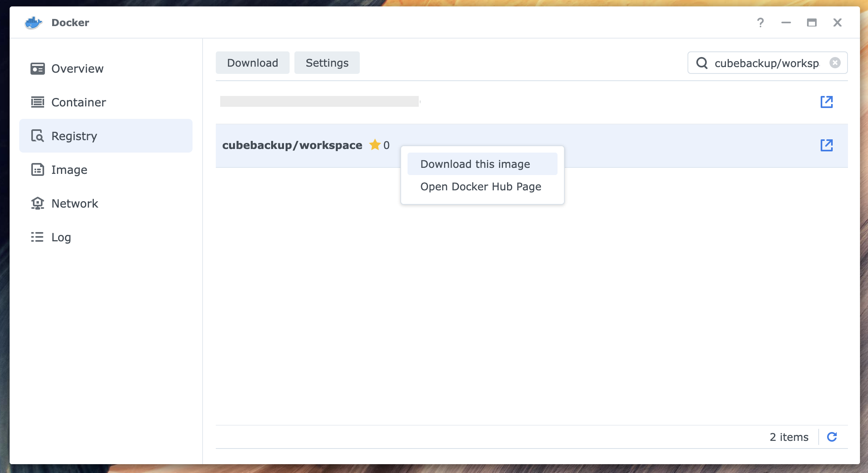Click the star rating icon
The width and height of the screenshot is (868, 473).
375,145
